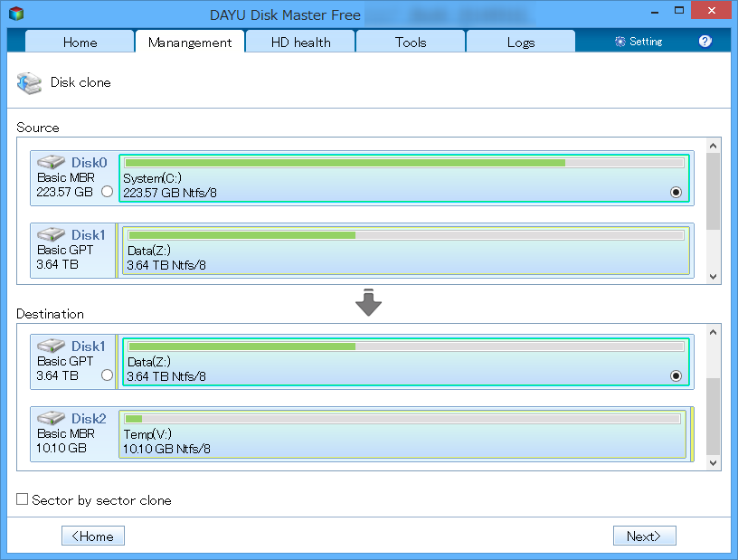The width and height of the screenshot is (738, 560).
Task: Open the help question mark icon
Action: [705, 42]
